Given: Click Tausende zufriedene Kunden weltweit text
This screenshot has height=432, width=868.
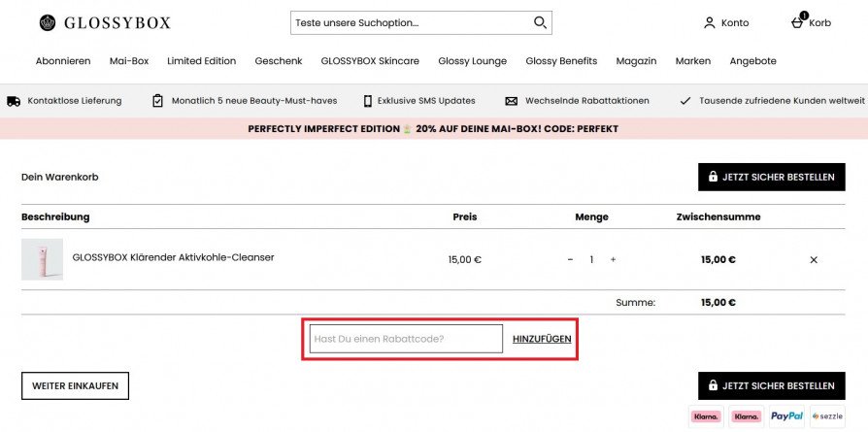Looking at the screenshot, I should [x=782, y=101].
